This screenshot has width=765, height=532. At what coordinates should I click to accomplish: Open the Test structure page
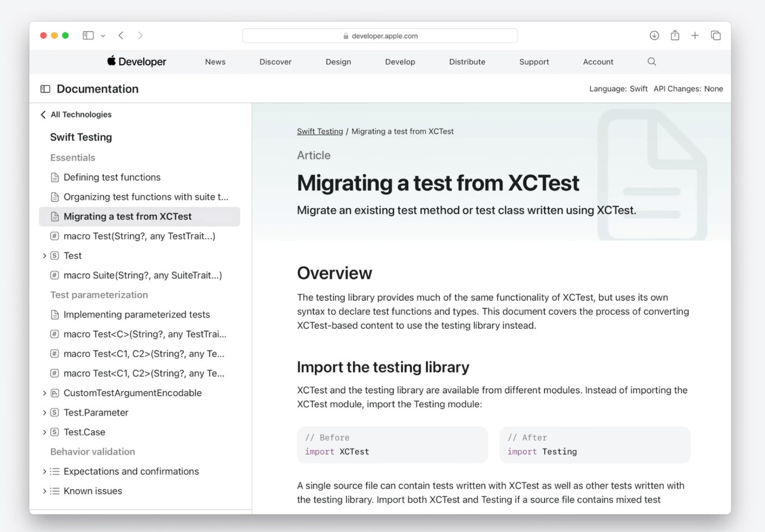[x=73, y=256]
